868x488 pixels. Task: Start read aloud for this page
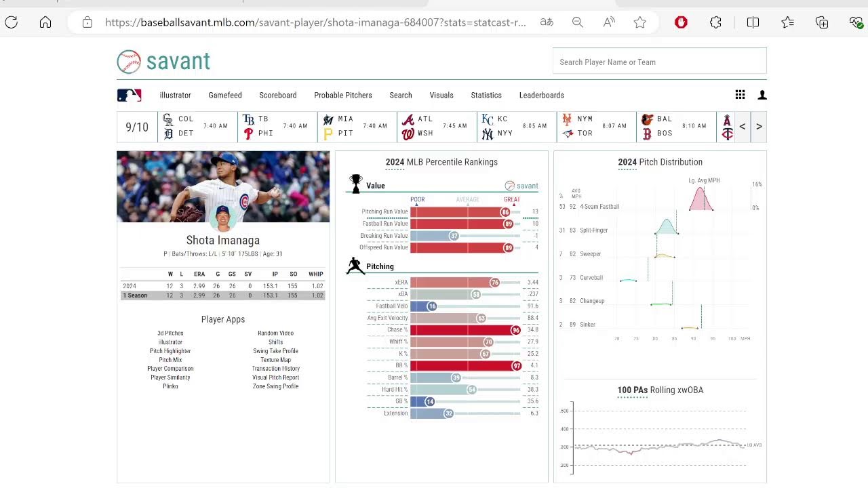609,22
